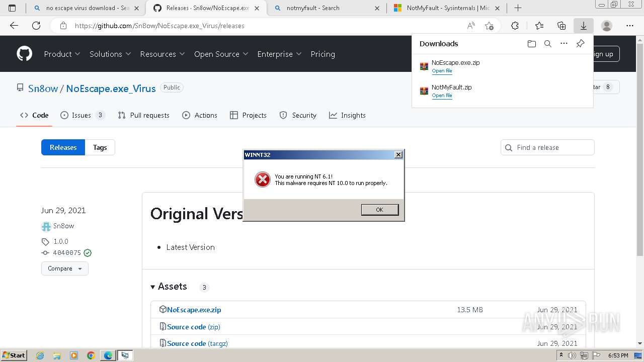Click the Start button
This screenshot has height=362, width=644.
(14, 355)
